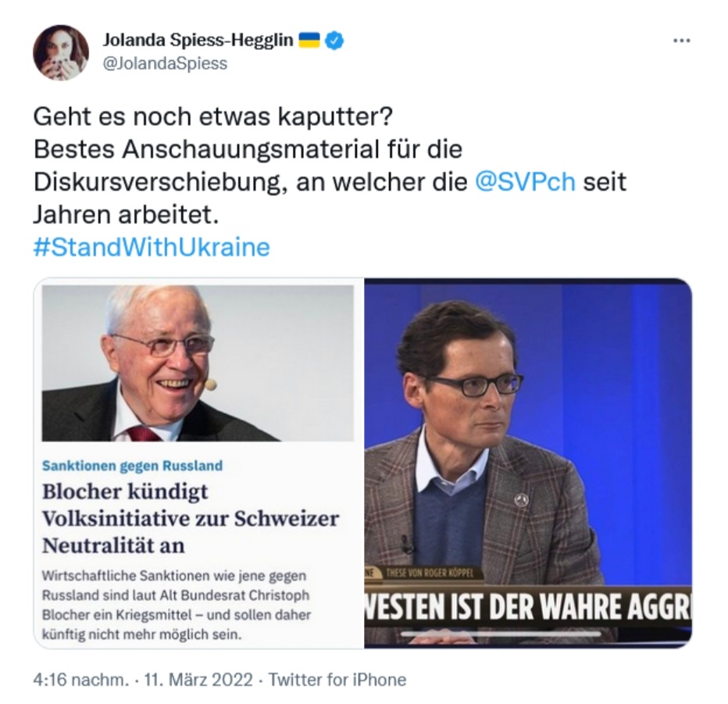Open the Roger Köppel TV screenshot image
This screenshot has height=704, width=728.
pos(528,463)
